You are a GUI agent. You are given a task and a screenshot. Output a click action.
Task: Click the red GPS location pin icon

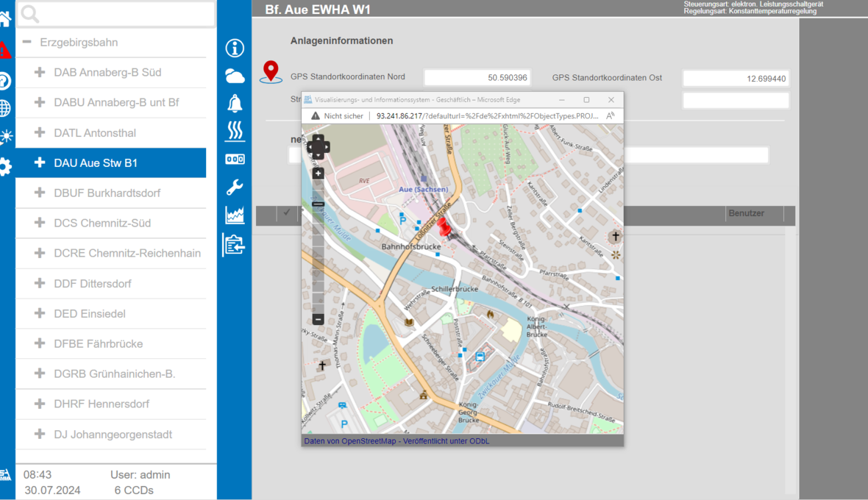(271, 71)
